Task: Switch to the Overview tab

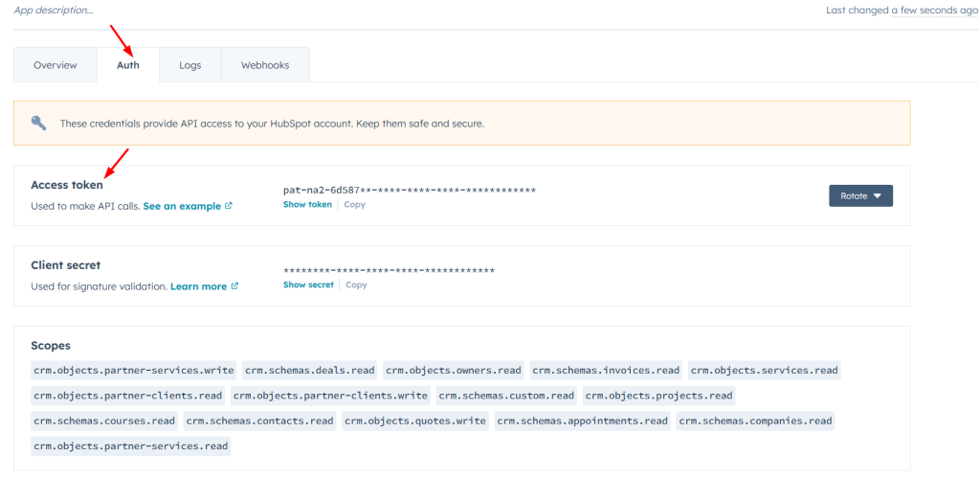Action: click(x=55, y=65)
